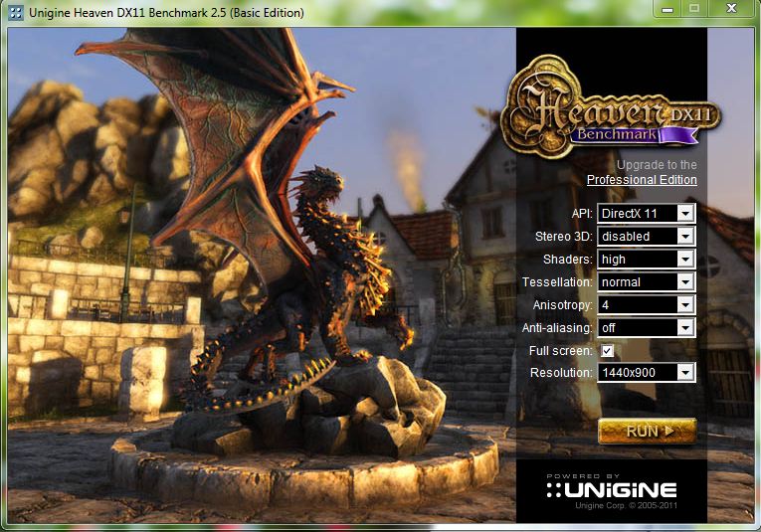Click the Full screen label
The height and width of the screenshot is (532, 761).
561,351
